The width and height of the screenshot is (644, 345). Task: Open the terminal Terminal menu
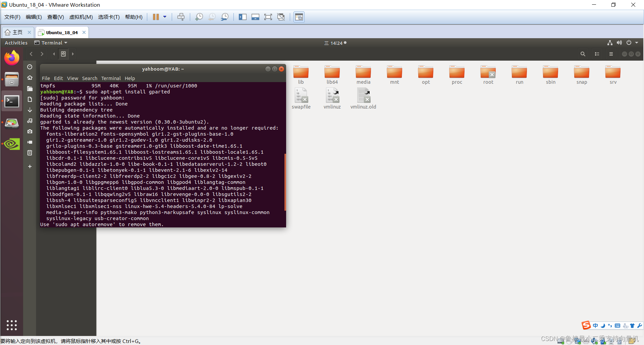pyautogui.click(x=111, y=78)
